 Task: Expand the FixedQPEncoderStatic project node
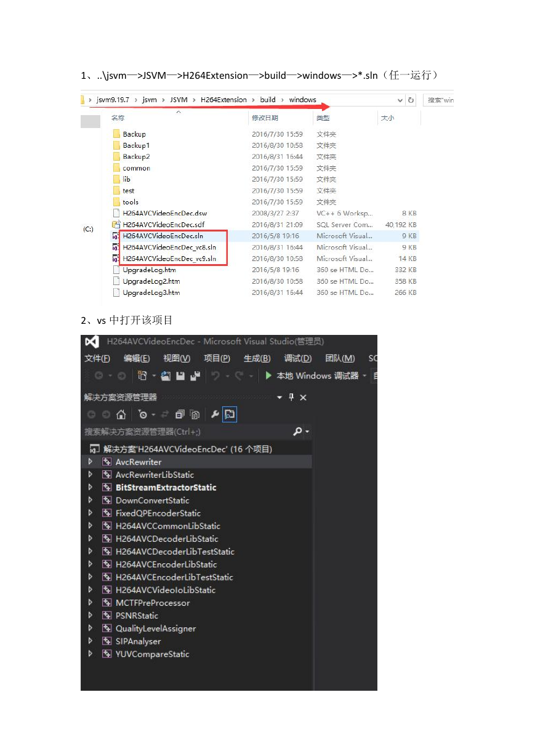click(x=91, y=513)
